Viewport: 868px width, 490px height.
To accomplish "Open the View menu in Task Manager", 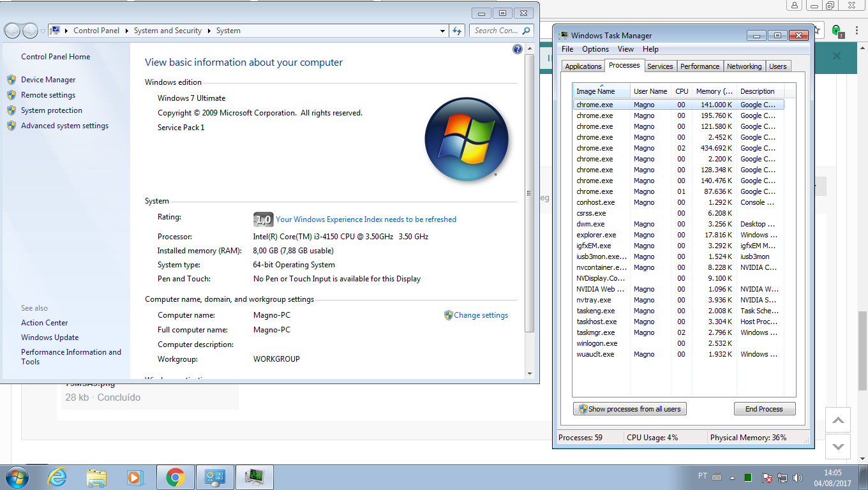I will pyautogui.click(x=626, y=49).
